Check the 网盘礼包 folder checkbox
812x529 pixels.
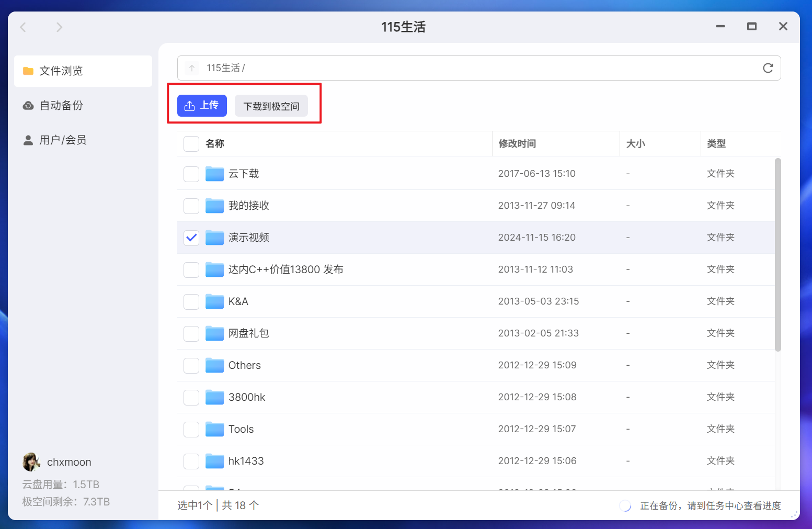tap(191, 333)
